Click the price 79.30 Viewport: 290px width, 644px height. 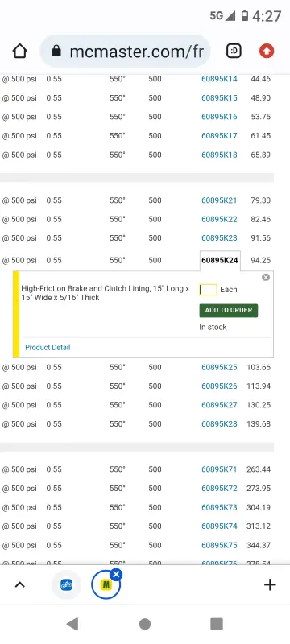pos(261,200)
